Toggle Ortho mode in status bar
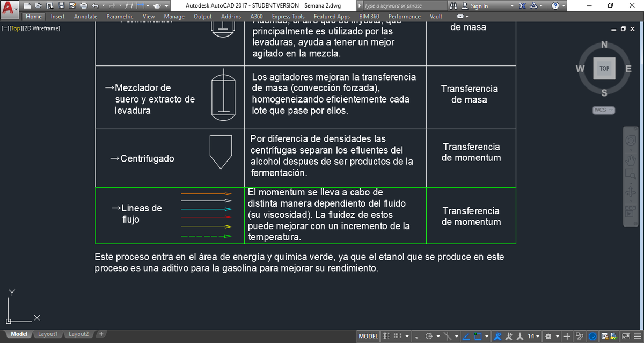The height and width of the screenshot is (343, 644). (418, 337)
